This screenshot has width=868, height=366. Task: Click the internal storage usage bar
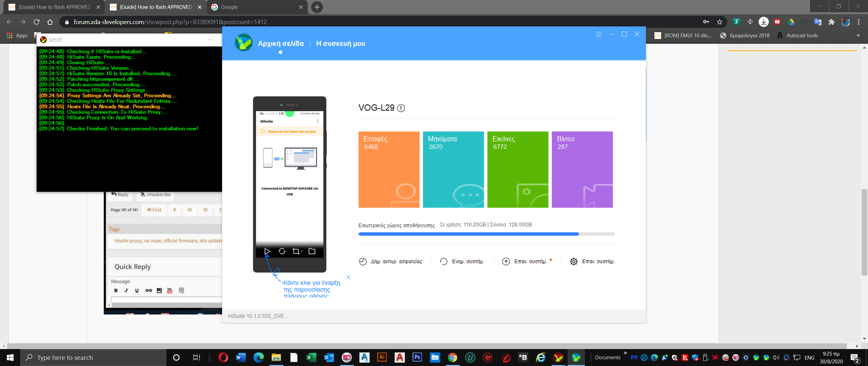coord(487,234)
